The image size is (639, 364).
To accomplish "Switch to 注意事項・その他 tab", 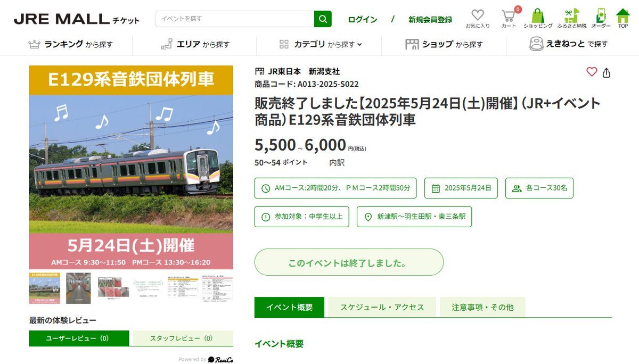I will pos(482,307).
